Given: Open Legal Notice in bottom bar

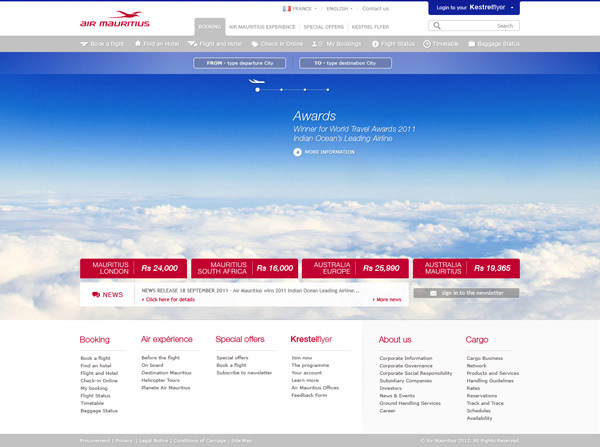Looking at the screenshot, I should 153,441.
